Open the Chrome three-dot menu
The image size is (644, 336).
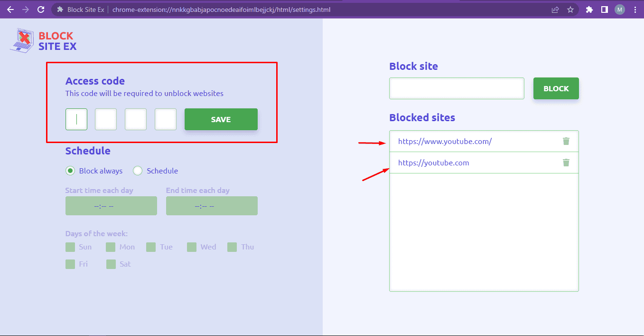(635, 9)
